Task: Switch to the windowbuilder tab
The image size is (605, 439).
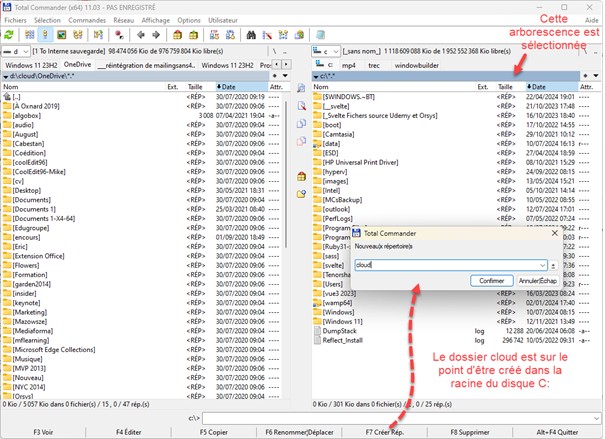Action: click(x=424, y=64)
